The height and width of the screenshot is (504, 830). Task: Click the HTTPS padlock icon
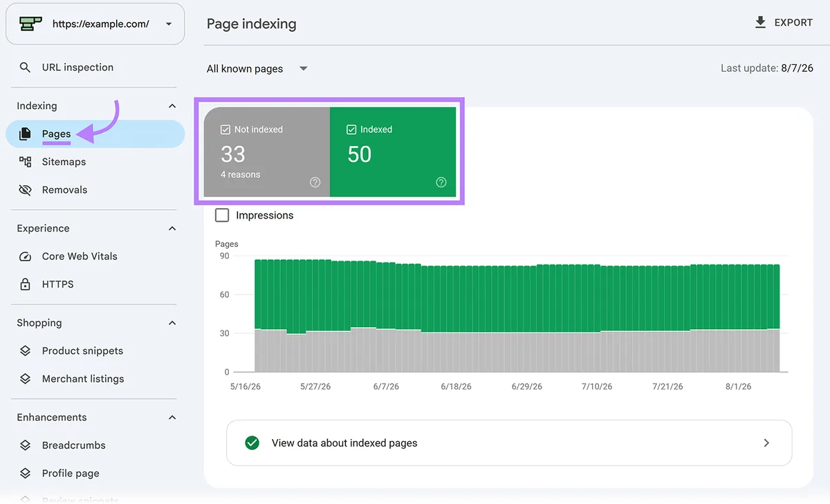coord(25,284)
